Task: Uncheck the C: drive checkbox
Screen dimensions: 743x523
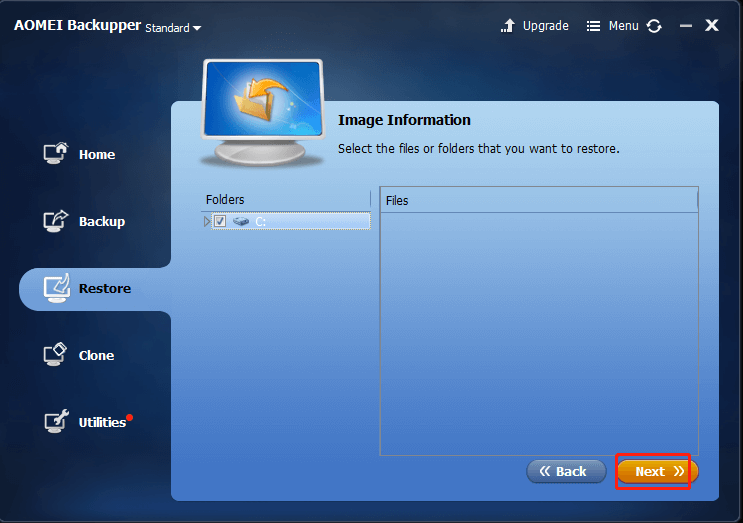Action: pos(220,221)
